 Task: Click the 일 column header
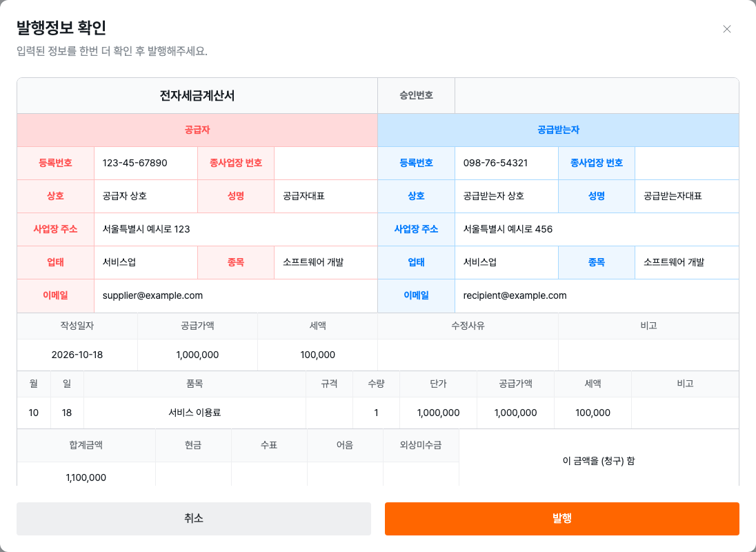[x=67, y=384]
